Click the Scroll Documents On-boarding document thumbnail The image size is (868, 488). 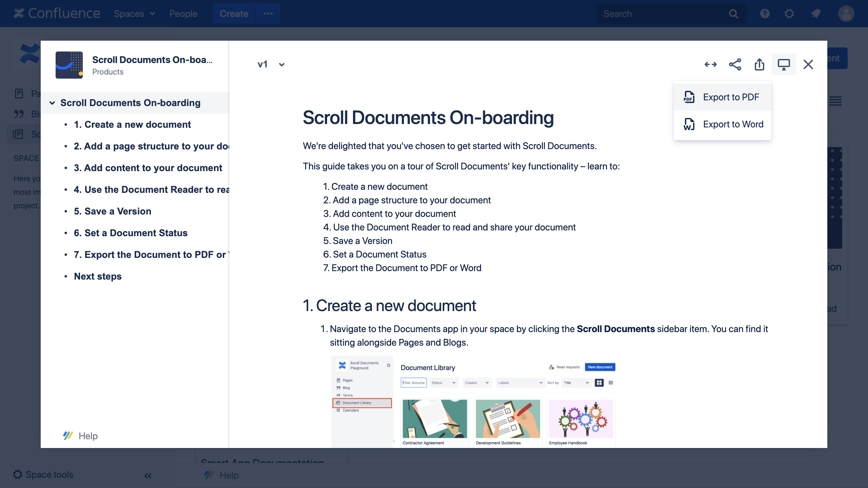click(x=69, y=65)
